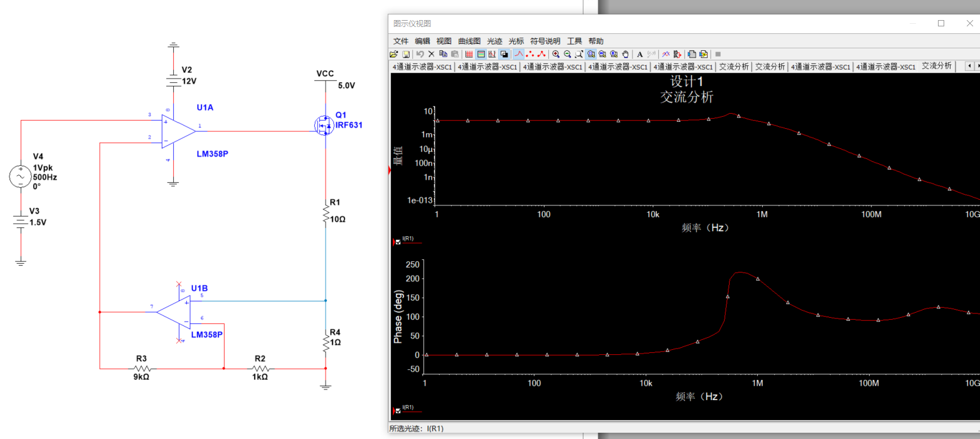This screenshot has width=980, height=439.
Task: Toggle black/white background icon
Action: (504, 54)
